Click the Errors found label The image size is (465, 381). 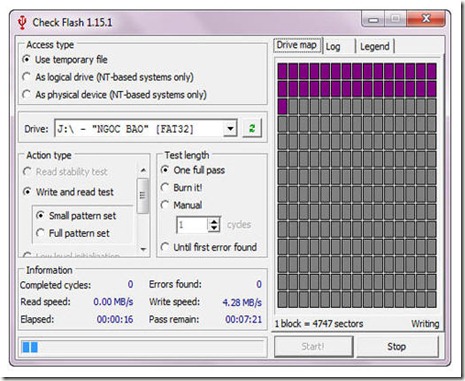coord(175,284)
